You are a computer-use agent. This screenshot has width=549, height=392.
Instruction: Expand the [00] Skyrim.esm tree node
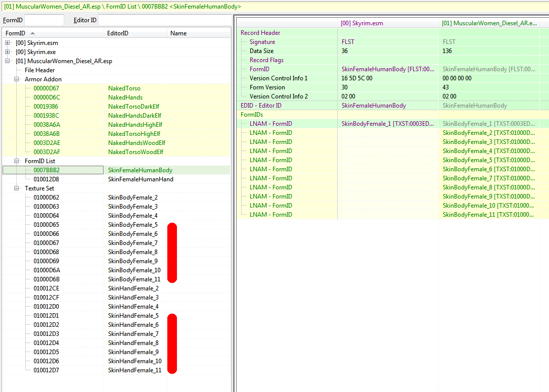pyautogui.click(x=8, y=43)
